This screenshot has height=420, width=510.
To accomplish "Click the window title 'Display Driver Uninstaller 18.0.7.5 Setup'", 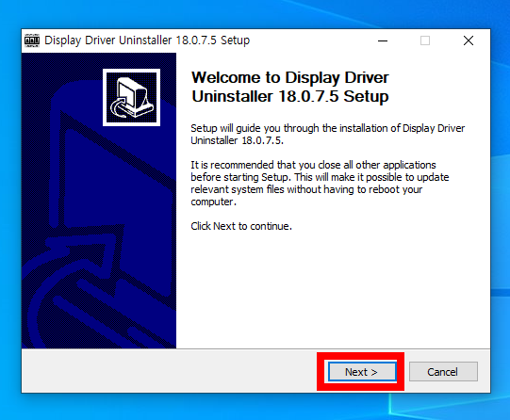I will point(147,40).
